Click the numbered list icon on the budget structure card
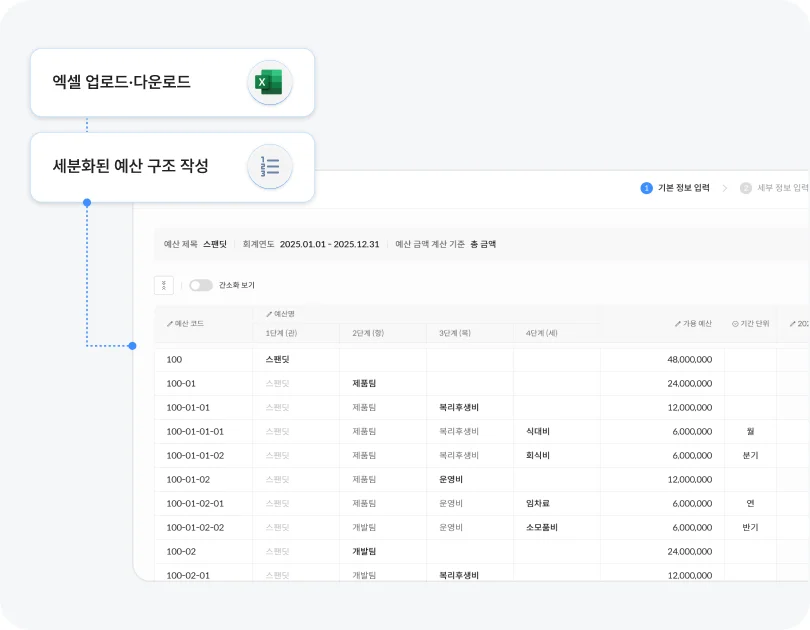 [270, 166]
